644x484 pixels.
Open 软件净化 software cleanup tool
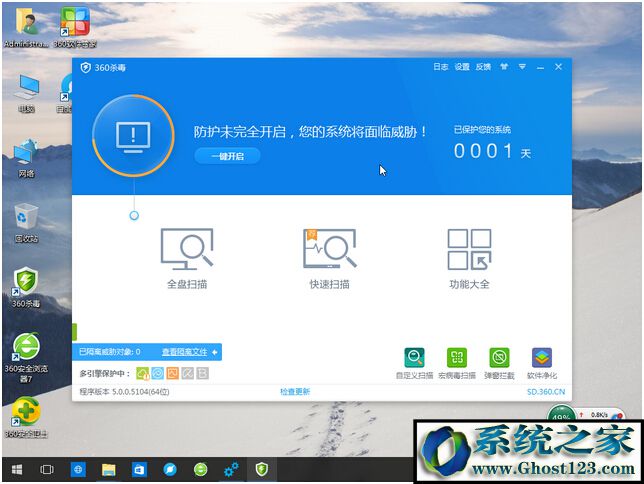542,363
